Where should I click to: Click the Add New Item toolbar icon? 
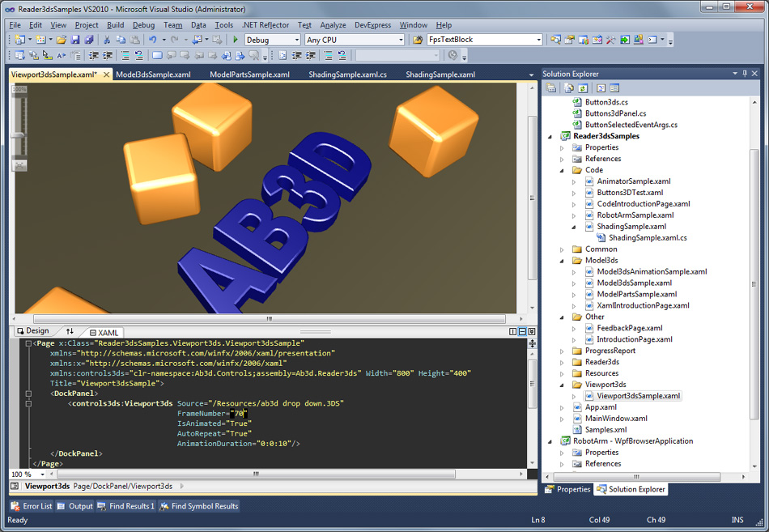click(40, 40)
